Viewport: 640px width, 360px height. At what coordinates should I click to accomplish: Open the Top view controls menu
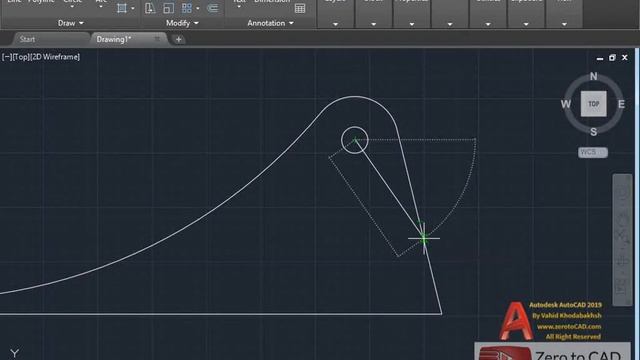[x=20, y=57]
